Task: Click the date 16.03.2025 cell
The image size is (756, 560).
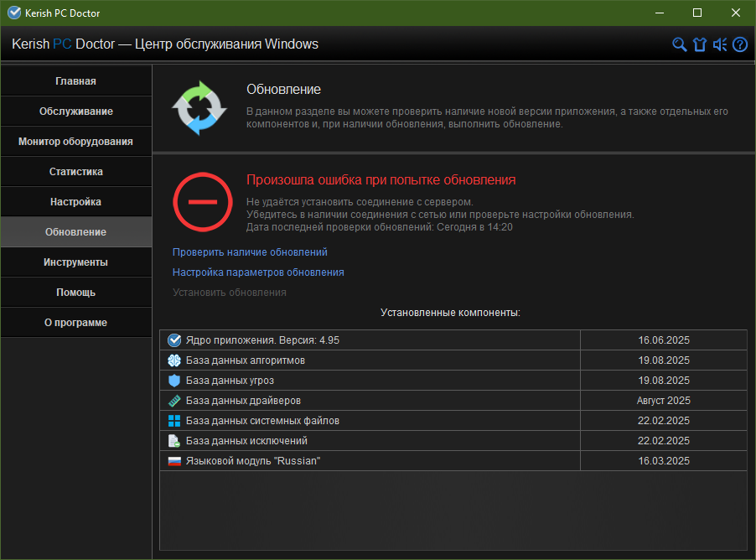Action: point(664,461)
